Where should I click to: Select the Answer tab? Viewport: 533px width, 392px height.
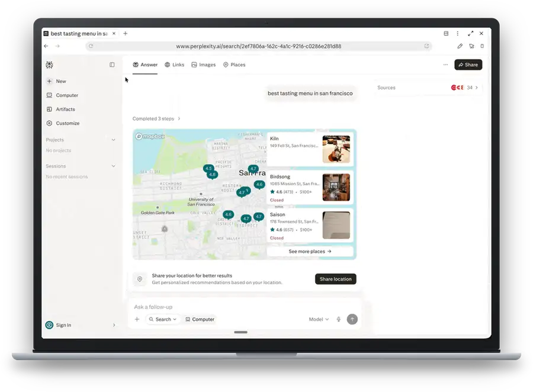(145, 65)
